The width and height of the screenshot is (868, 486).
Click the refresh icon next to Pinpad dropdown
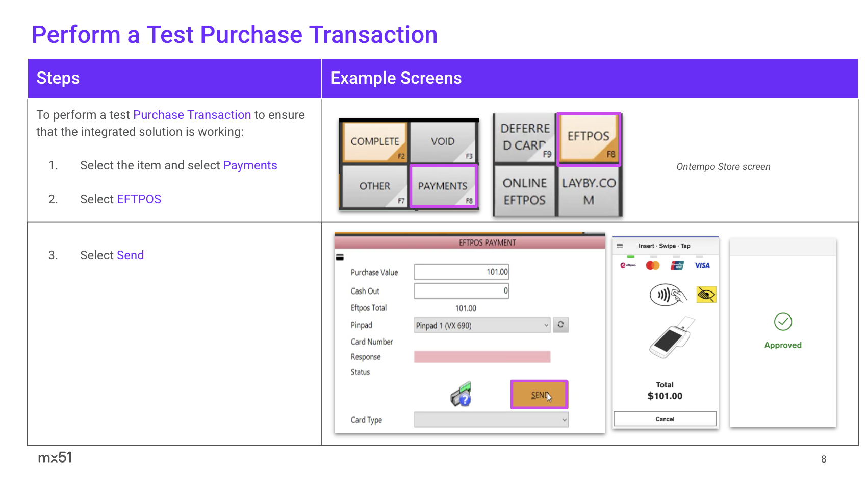point(560,325)
